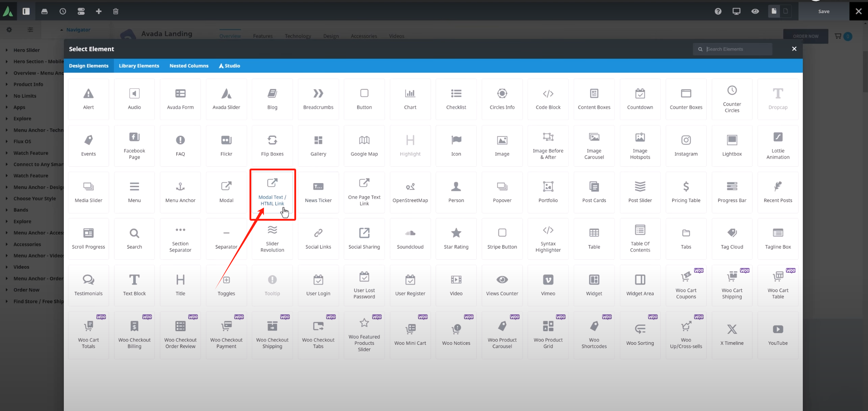Select the Modal Text / HTML Link element

pyautogui.click(x=272, y=193)
